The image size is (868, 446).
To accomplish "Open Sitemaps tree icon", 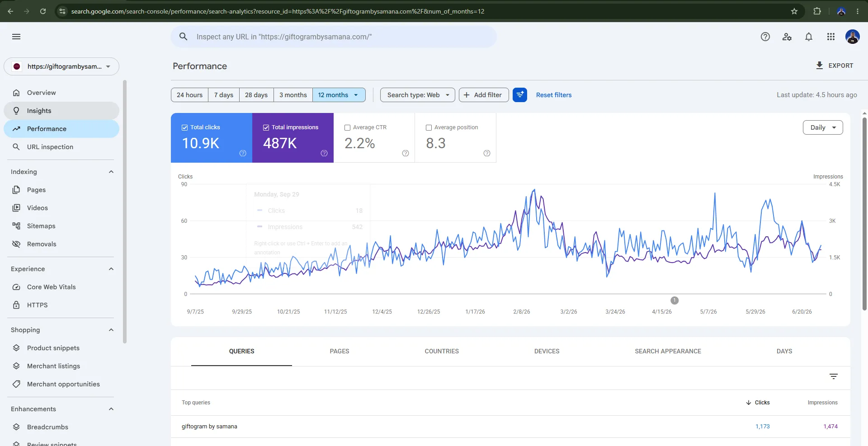I will (x=16, y=226).
